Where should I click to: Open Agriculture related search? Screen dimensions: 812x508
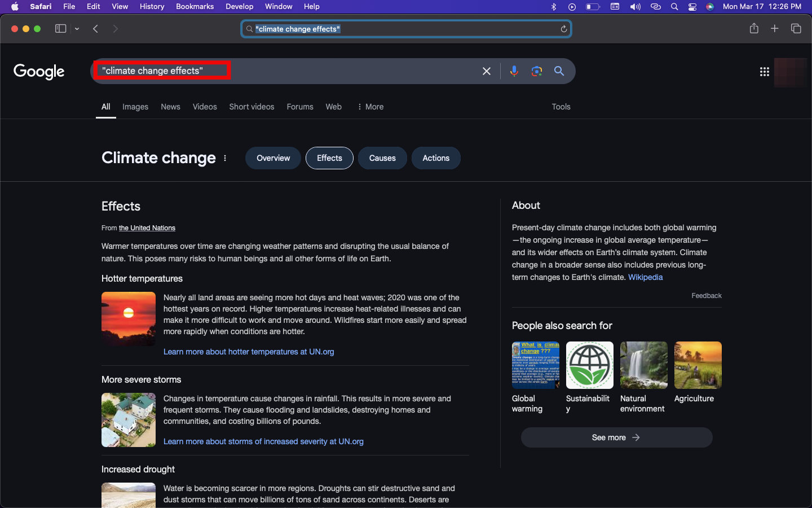click(x=698, y=373)
